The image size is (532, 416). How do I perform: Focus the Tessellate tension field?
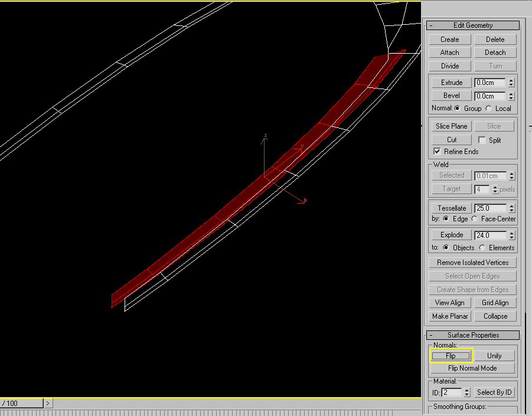click(490, 208)
